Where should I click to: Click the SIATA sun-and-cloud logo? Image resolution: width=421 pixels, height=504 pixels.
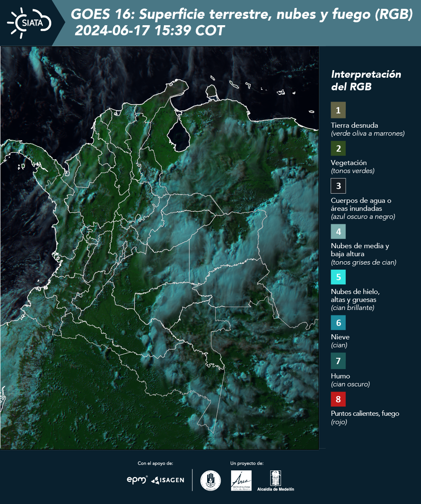pos(29,23)
